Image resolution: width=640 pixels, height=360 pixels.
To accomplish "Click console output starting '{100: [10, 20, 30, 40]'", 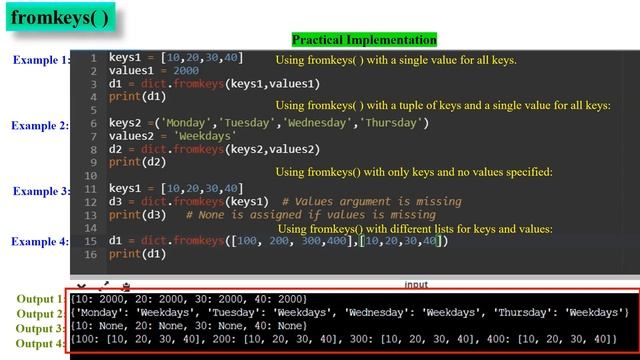I will coord(344,339).
